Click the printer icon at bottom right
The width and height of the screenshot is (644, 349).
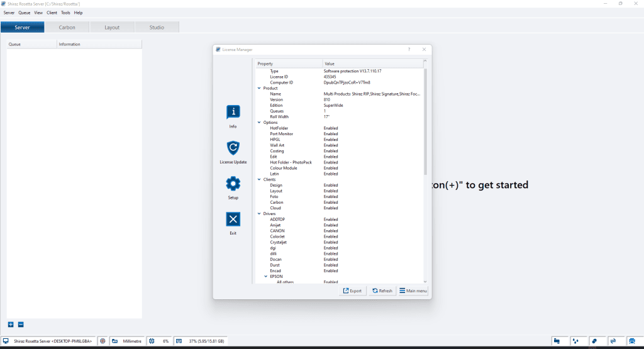point(632,341)
